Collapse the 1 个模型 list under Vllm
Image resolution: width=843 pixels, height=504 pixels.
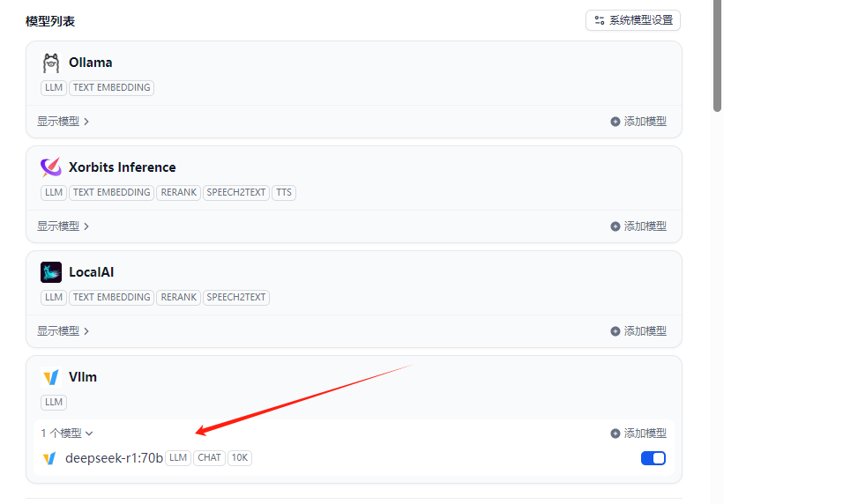pos(67,434)
